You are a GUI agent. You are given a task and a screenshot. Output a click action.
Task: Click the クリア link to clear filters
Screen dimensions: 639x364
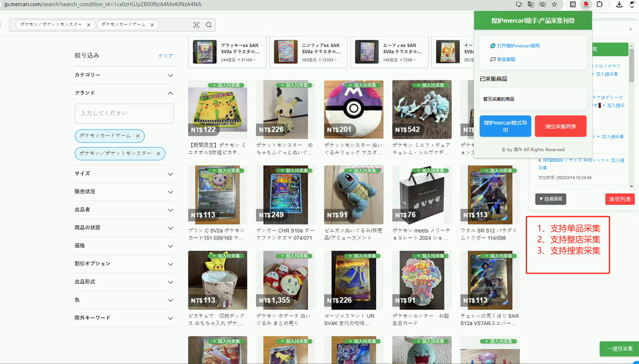(x=166, y=55)
